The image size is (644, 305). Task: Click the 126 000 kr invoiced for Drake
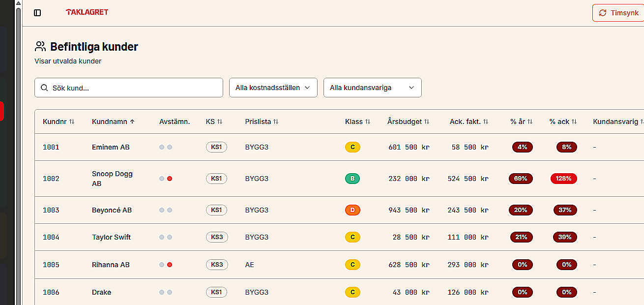tap(468, 292)
